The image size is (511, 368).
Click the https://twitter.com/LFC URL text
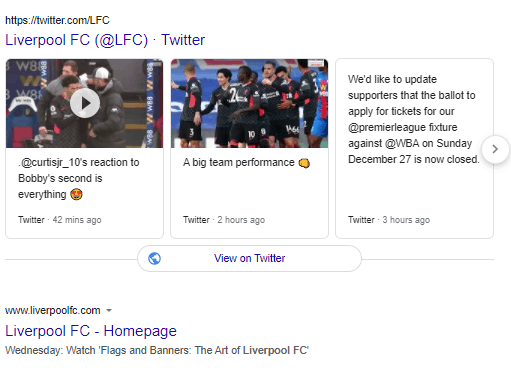click(57, 20)
